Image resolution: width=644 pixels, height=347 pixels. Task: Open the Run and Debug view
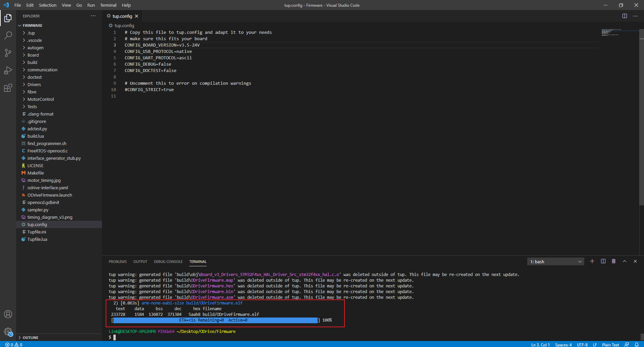(x=8, y=70)
